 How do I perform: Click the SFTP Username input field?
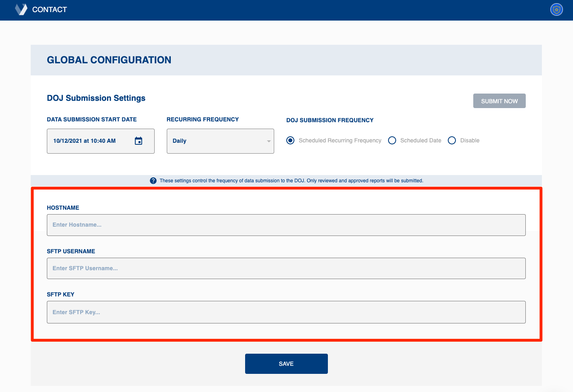[x=286, y=268]
